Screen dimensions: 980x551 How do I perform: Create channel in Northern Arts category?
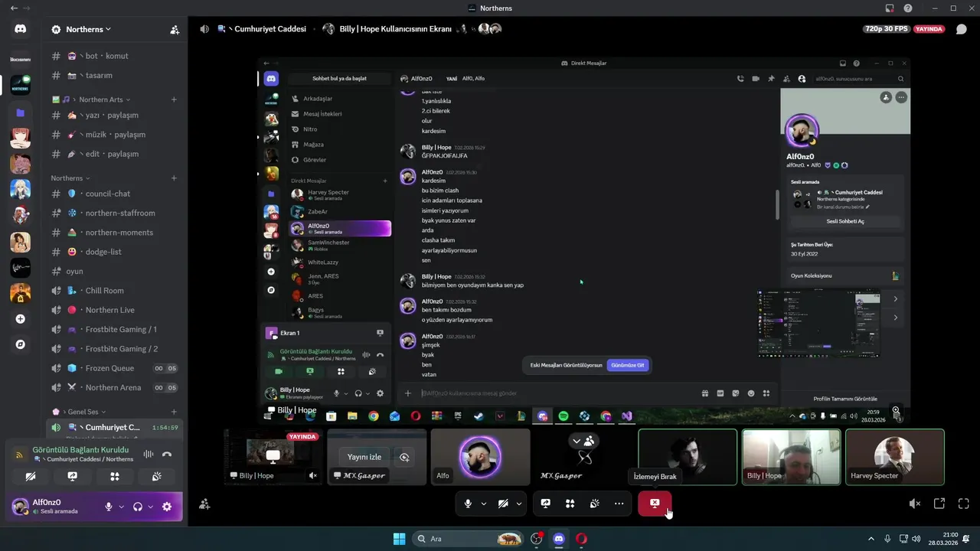pyautogui.click(x=174, y=99)
